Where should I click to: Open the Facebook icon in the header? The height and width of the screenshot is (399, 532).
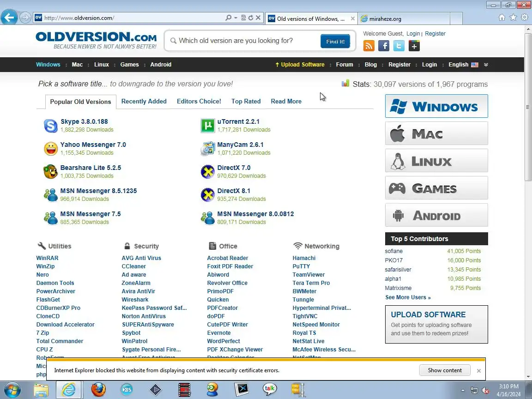[384, 45]
